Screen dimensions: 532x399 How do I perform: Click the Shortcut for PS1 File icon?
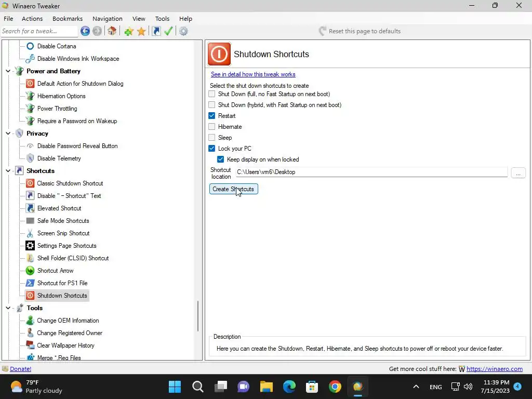pos(30,283)
